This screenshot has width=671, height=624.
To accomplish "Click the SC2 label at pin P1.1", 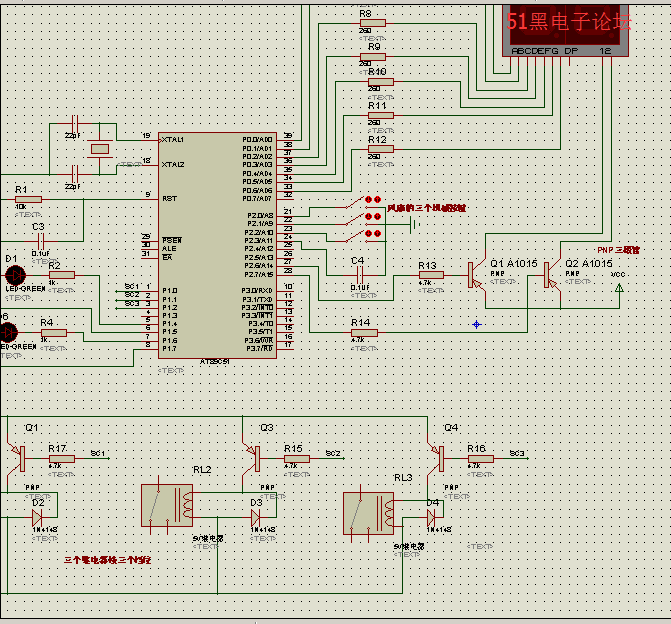I will pos(132,294).
